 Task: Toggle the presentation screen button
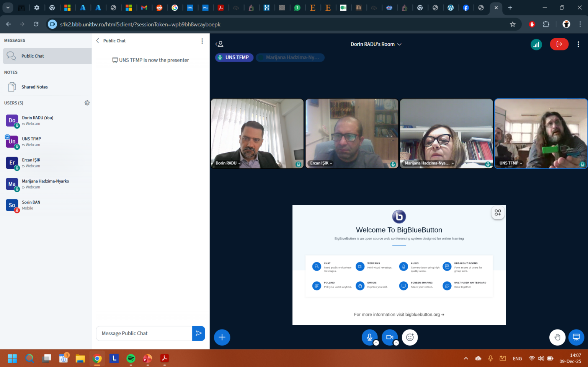tap(576, 337)
